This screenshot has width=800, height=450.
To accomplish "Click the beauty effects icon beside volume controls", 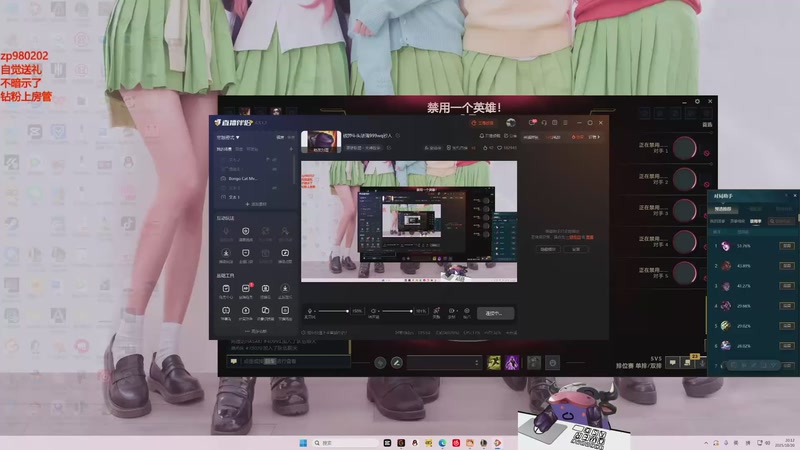I will tap(436, 311).
